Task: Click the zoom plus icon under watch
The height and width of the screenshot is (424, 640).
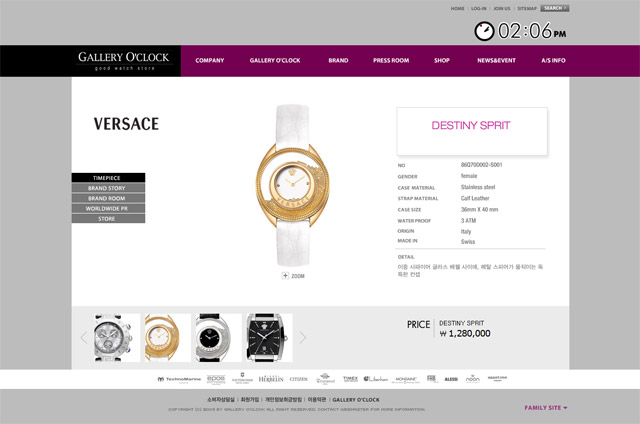Action: coord(285,276)
